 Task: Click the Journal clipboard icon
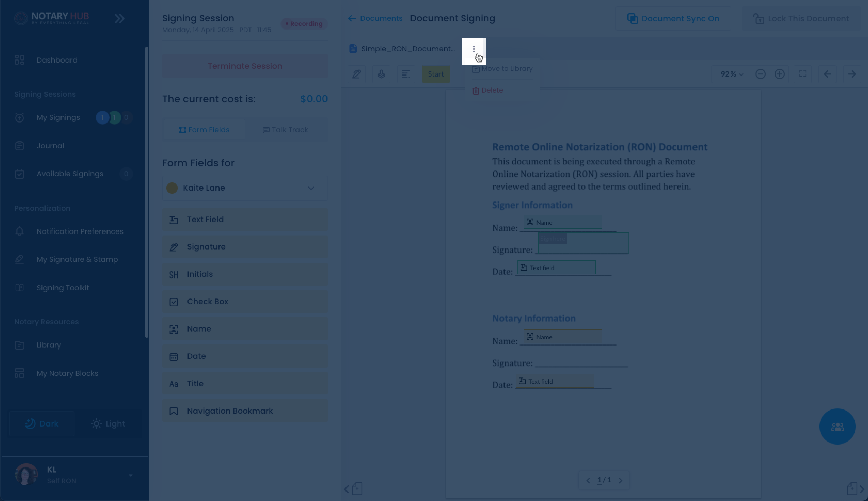point(20,146)
